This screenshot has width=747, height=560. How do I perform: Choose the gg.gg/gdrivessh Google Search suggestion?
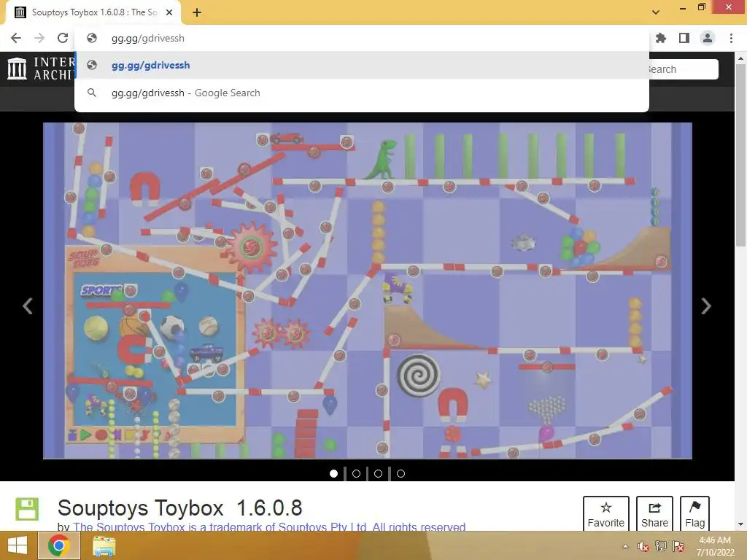[362, 93]
